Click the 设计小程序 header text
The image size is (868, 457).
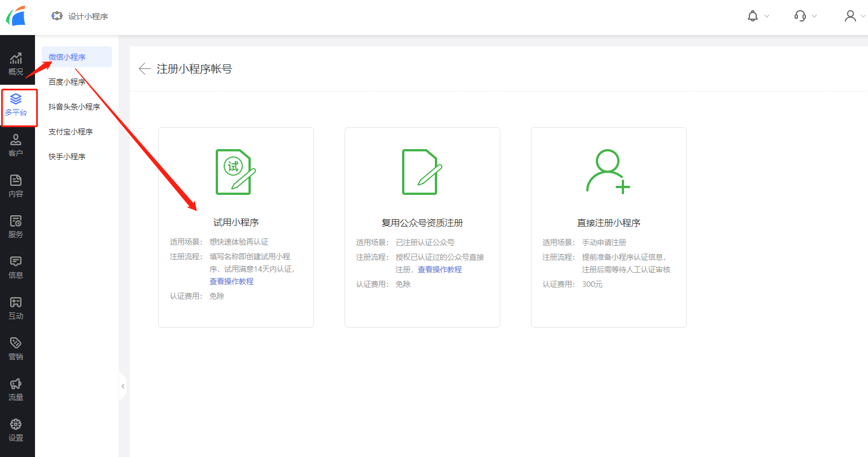pos(88,16)
